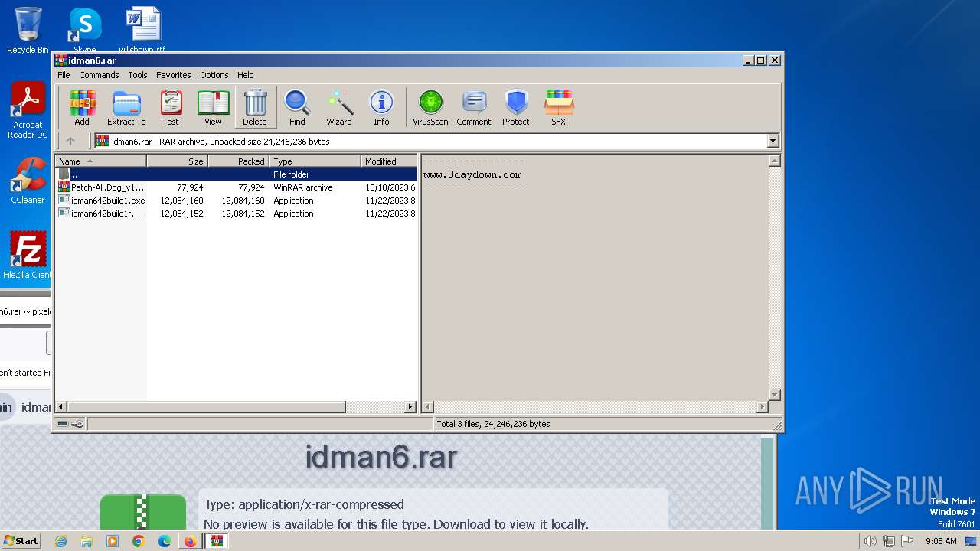
Task: Open the Options menu
Action: coord(214,75)
